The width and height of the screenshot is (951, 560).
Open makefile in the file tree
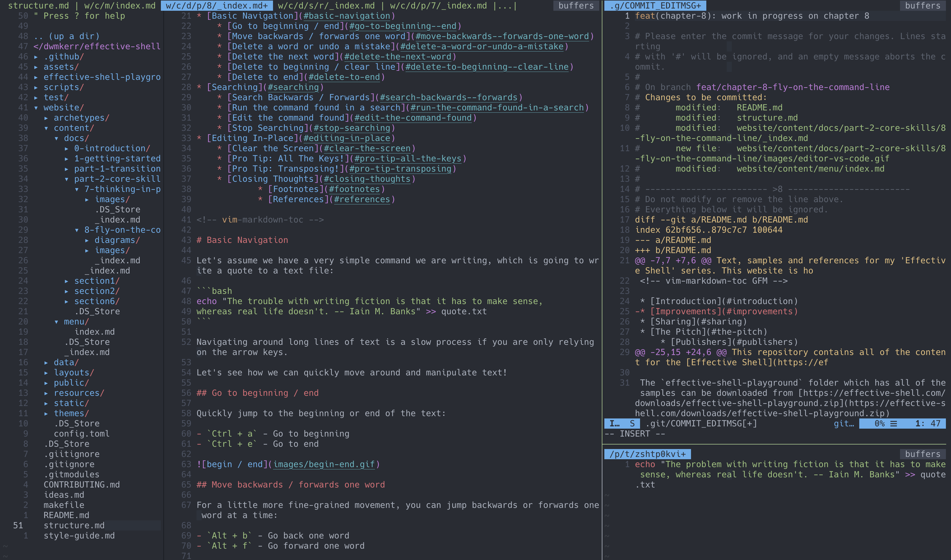tap(64, 505)
